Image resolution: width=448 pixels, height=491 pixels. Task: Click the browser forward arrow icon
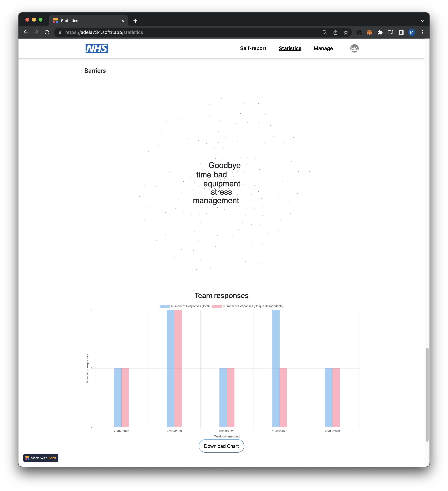coord(37,32)
